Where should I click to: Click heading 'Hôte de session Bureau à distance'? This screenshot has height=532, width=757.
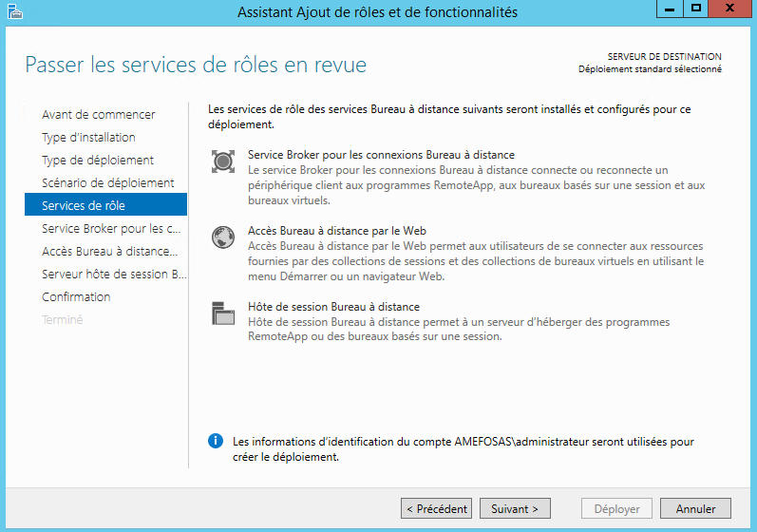click(333, 307)
